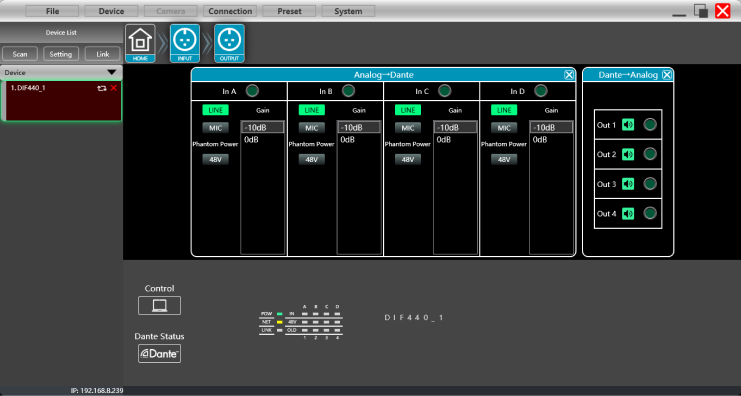Click the Out 2 signal indicator
Screen dimensions: 741x396
pos(650,154)
